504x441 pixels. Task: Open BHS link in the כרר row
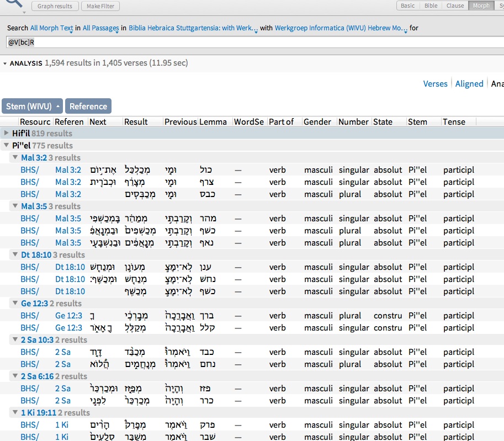coord(30,401)
